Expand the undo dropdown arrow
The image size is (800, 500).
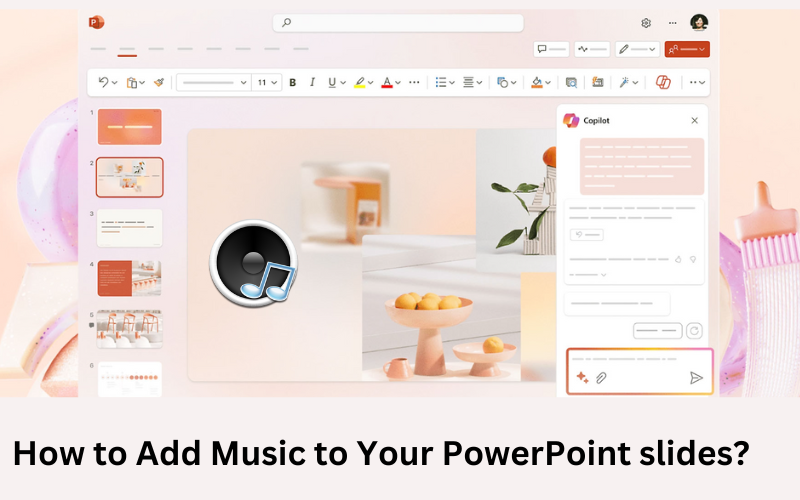[115, 83]
